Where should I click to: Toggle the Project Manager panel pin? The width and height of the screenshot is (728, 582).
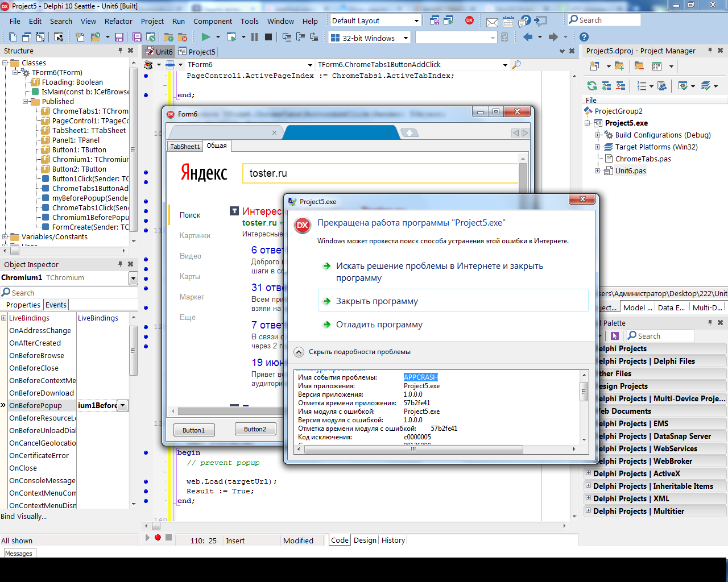click(x=710, y=51)
